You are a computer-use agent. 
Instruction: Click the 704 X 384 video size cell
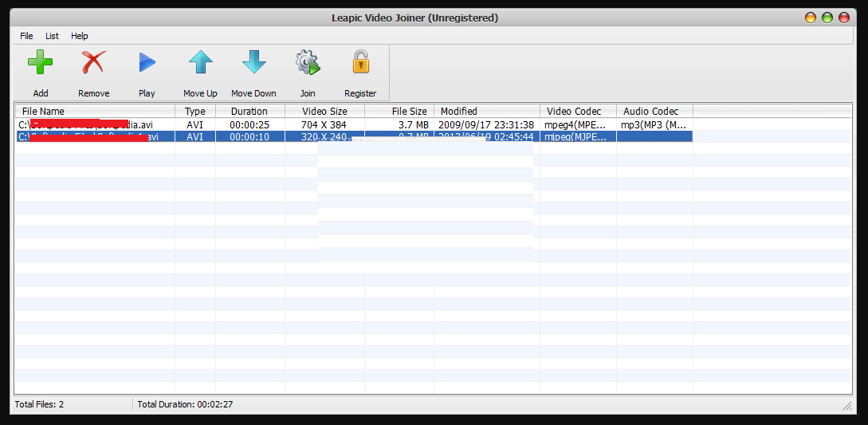click(x=324, y=125)
